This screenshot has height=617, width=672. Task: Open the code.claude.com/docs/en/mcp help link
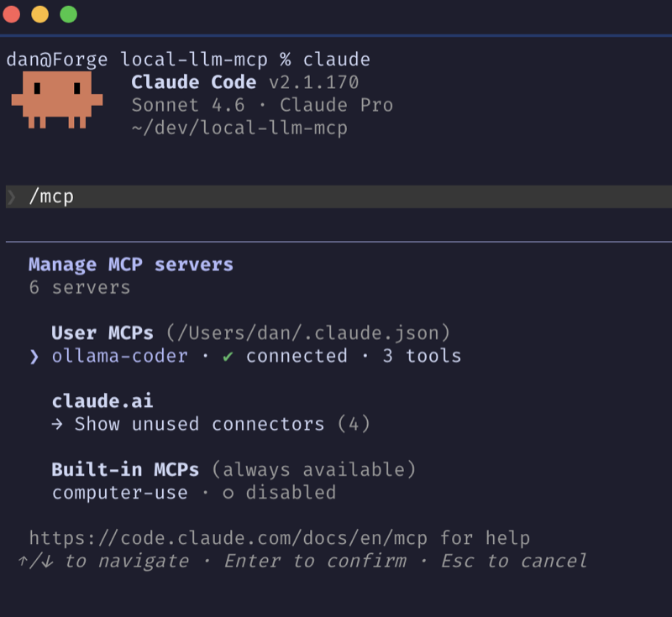coord(228,538)
